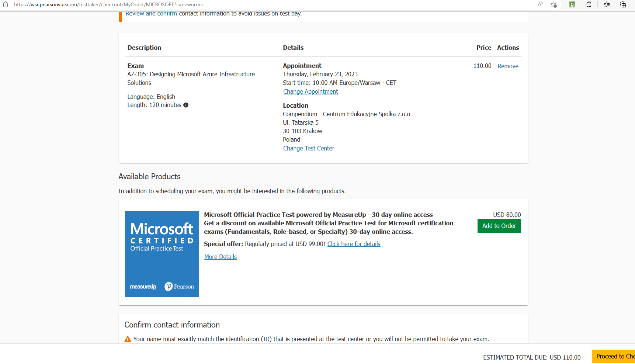Click the green extension icon in toolbar
Image resolution: width=635 pixels, height=364 pixels.
pos(572,4)
